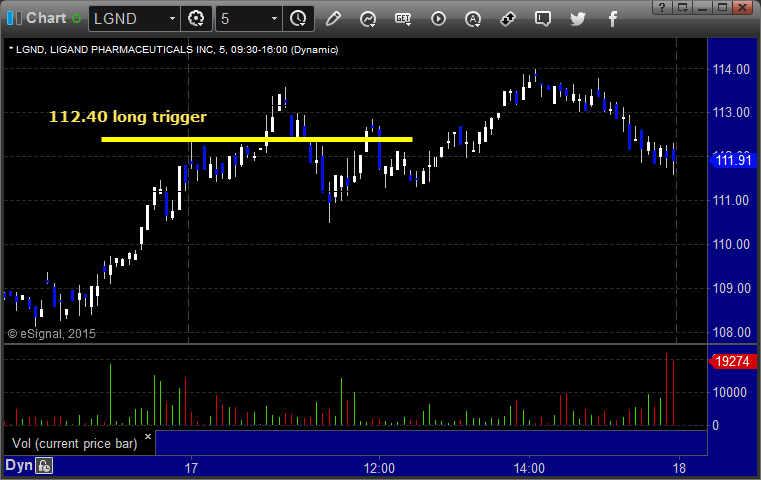Share chart via Facebook icon
The width and height of the screenshot is (761, 480).
[x=612, y=19]
